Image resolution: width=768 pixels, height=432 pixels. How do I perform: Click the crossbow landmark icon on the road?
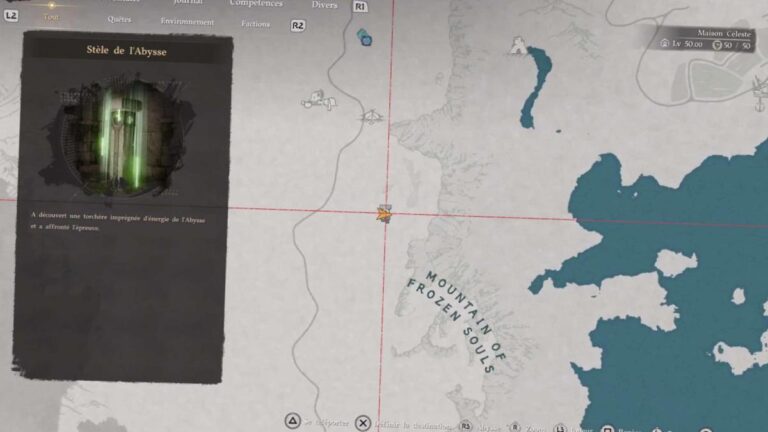coord(371,117)
